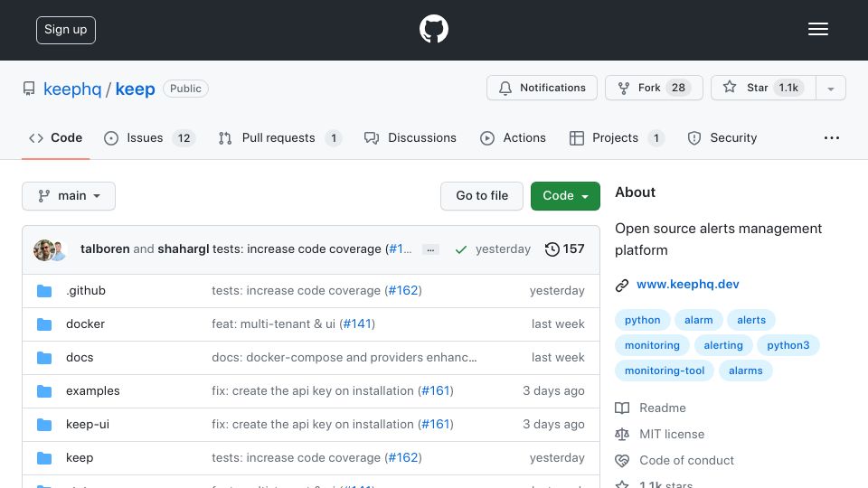The height and width of the screenshot is (488, 868).
Task: Click the link chain icon near website
Action: pyautogui.click(x=622, y=285)
